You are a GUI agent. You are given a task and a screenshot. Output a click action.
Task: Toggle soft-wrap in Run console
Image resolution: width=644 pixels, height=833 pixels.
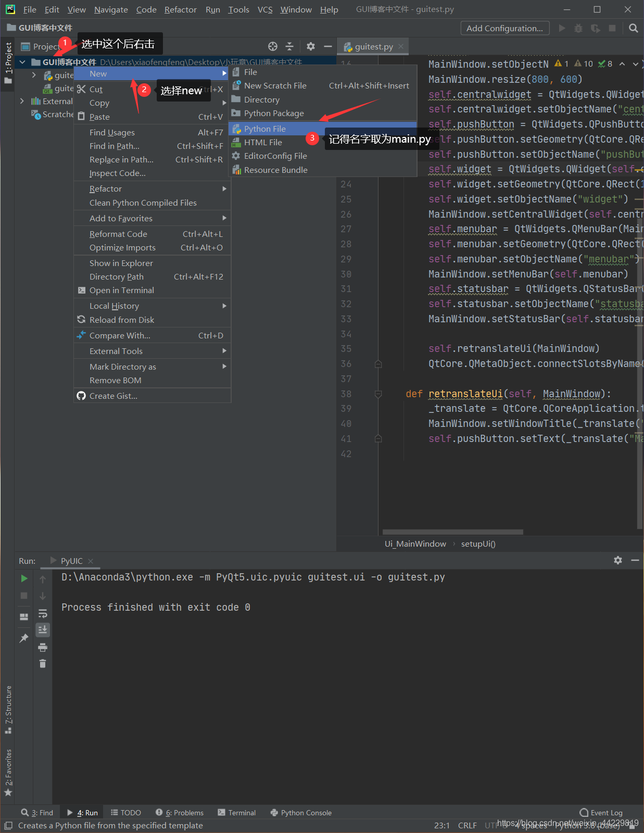(43, 613)
